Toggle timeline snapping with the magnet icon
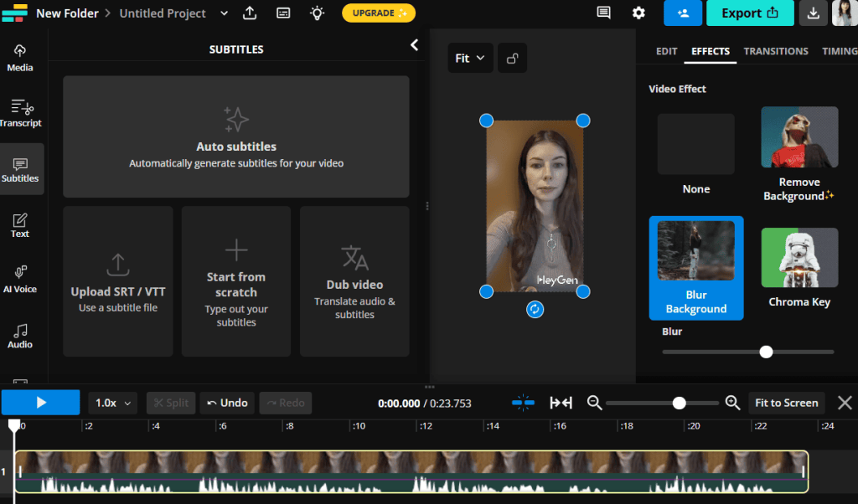 [x=524, y=403]
